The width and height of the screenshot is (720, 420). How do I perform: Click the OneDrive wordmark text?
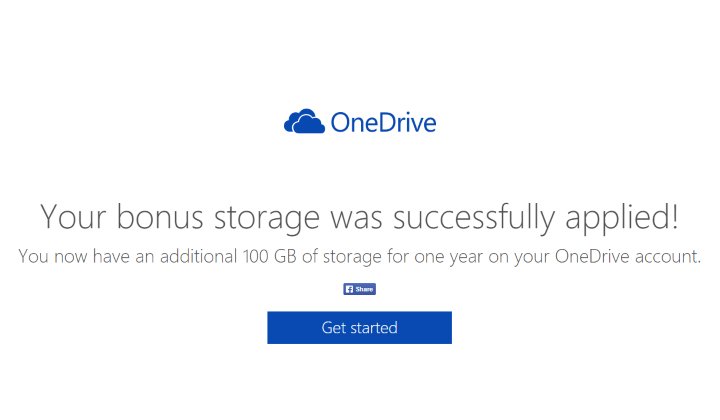pos(383,123)
